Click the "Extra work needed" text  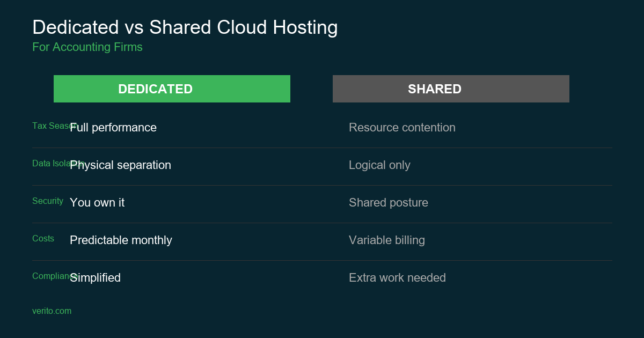click(397, 278)
